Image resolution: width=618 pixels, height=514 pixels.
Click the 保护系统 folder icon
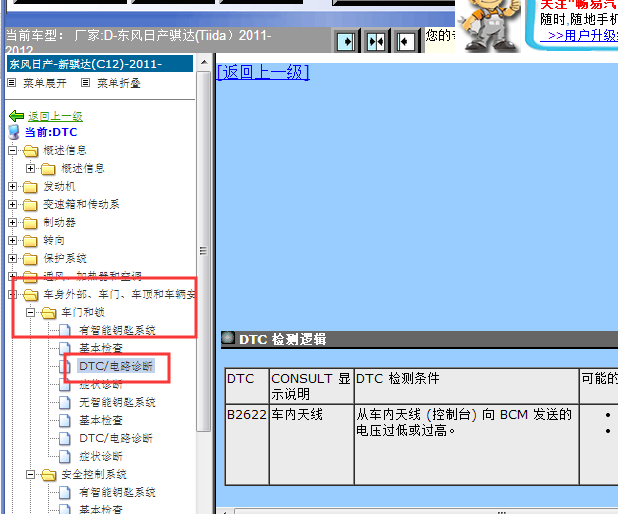[30, 259]
